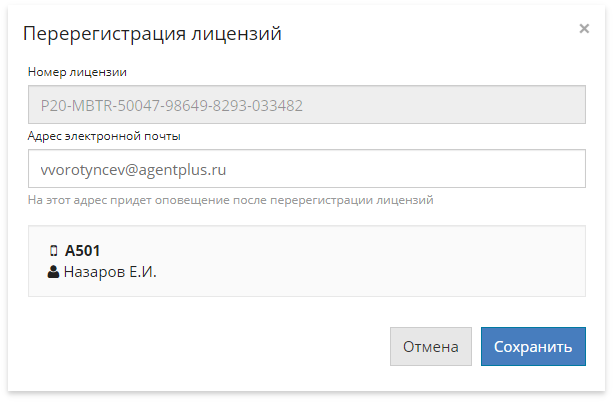
Task: Click the Адрес электронной почты label
Action: point(104,136)
